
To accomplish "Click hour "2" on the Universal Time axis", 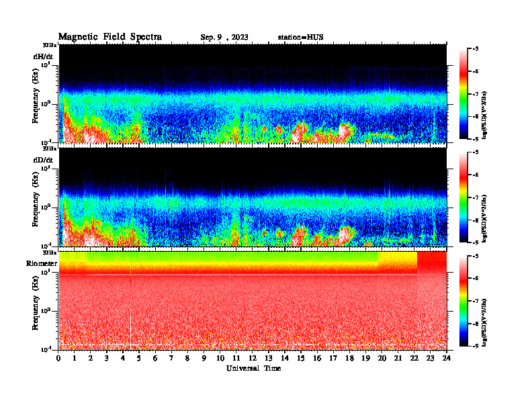I will pos(91,359).
